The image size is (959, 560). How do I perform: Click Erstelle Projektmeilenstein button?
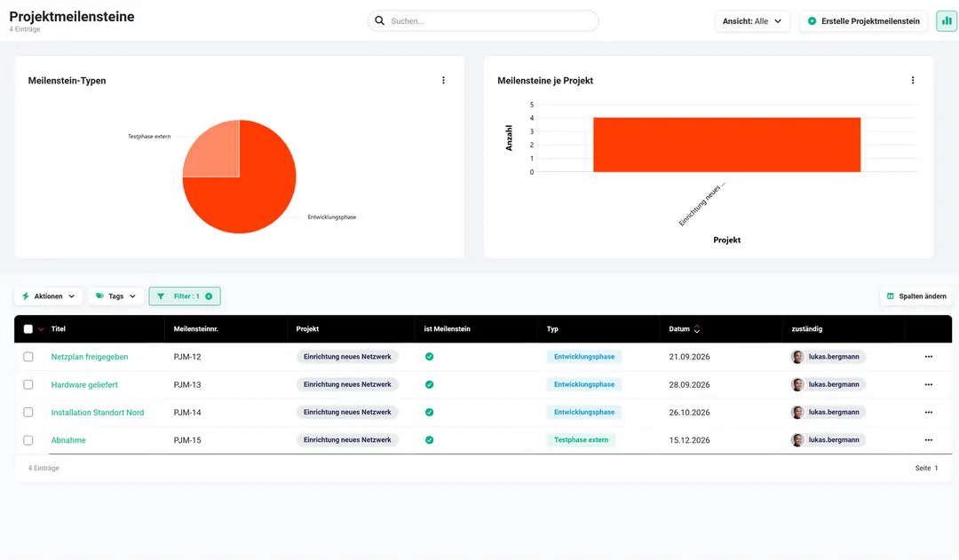864,20
